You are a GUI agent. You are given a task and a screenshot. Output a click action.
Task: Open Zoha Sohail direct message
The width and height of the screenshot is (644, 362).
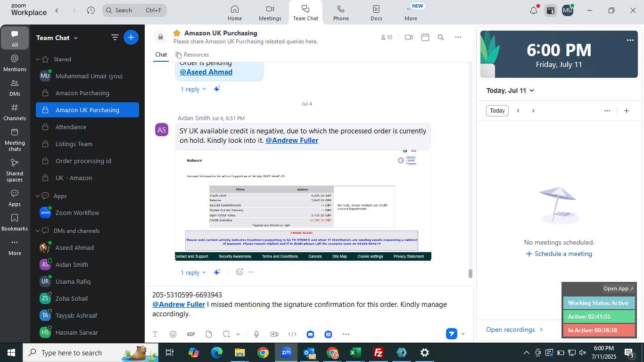(x=87, y=298)
